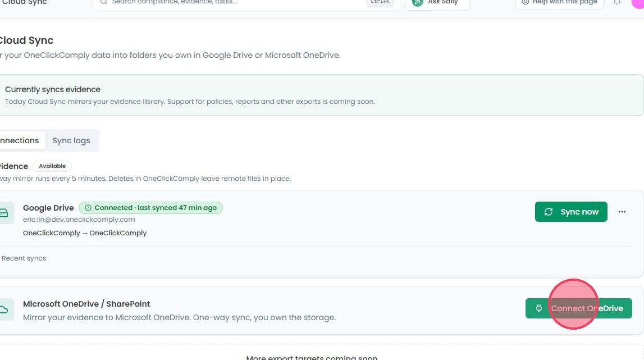The image size is (644, 360).
Task: Open Google Drive more options menu
Action: pos(622,212)
